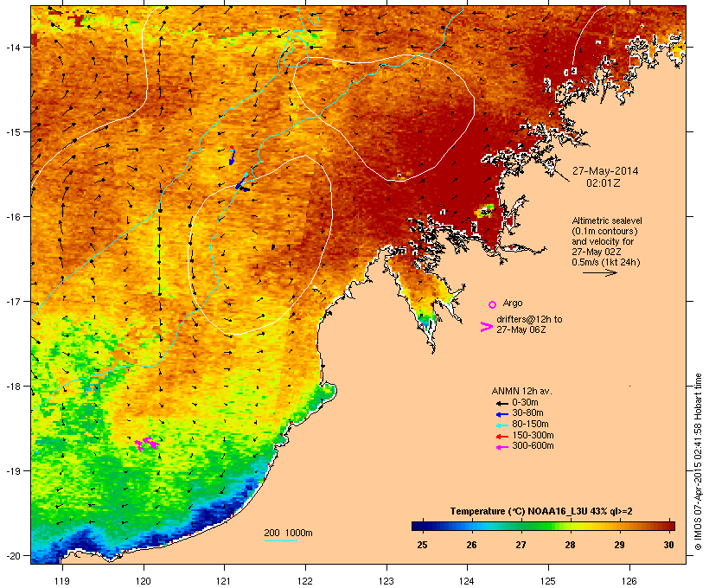Click the date label 27-May-2014
This screenshot has height=588, width=709.
pos(605,171)
